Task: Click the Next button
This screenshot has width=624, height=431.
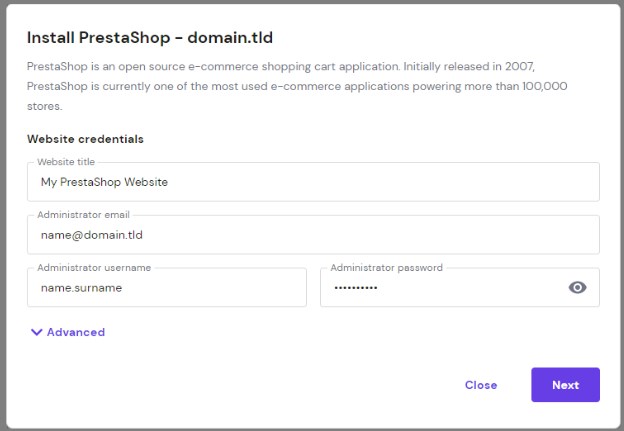Action: 565,384
